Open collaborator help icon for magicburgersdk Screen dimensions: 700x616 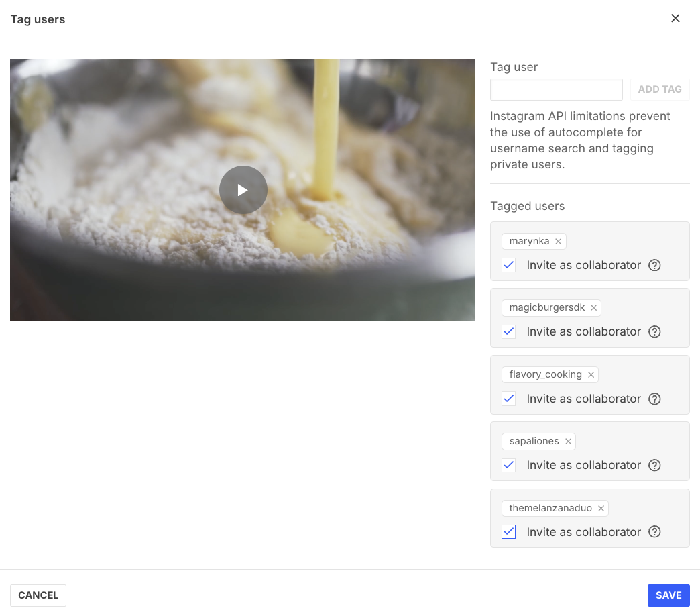(x=654, y=332)
